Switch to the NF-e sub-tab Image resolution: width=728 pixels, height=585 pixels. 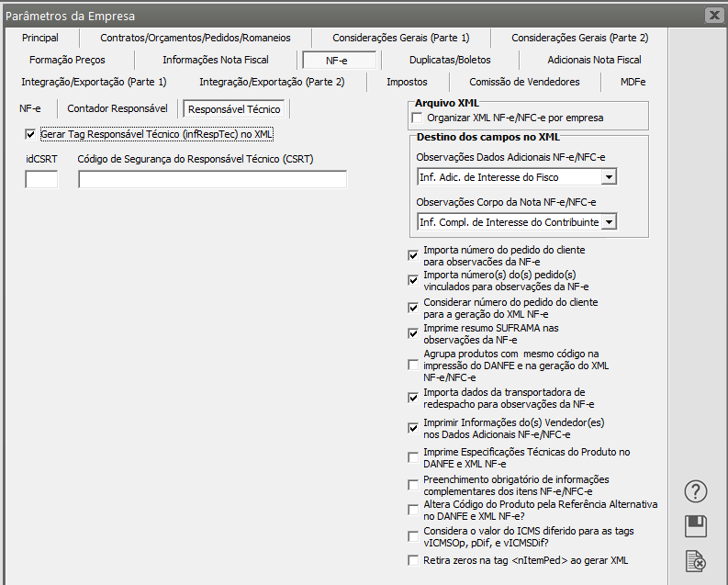(30, 108)
